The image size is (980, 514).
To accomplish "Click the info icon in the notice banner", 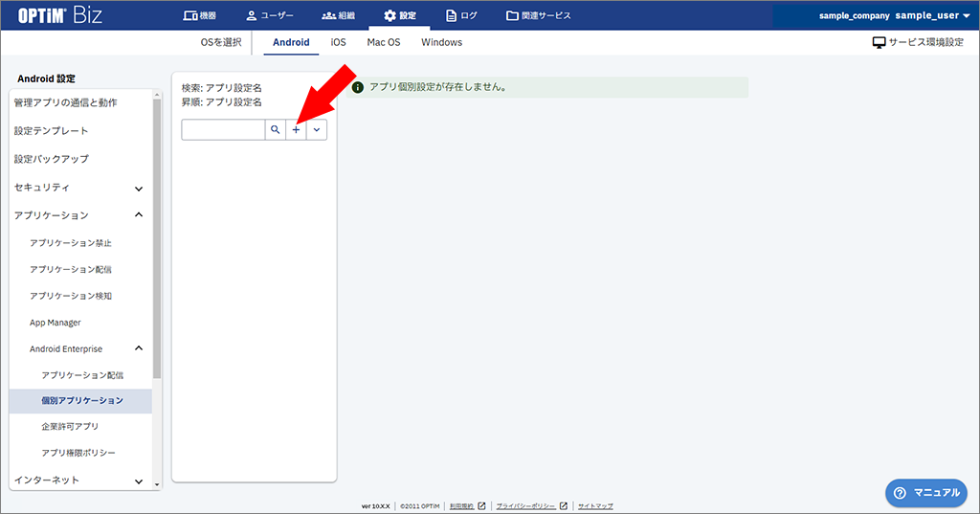I will coord(358,87).
